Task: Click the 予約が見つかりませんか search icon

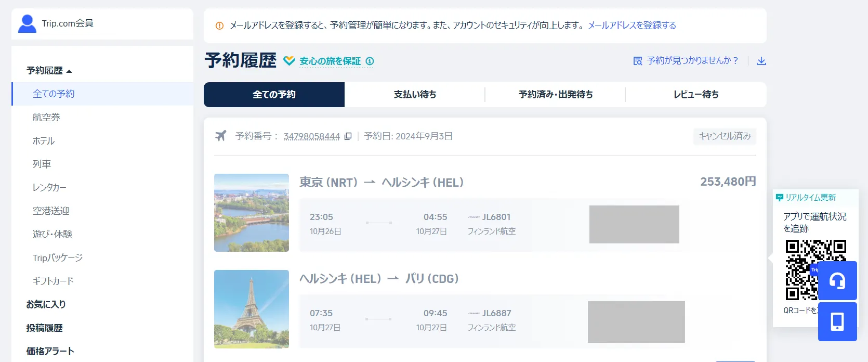Action: (x=638, y=61)
